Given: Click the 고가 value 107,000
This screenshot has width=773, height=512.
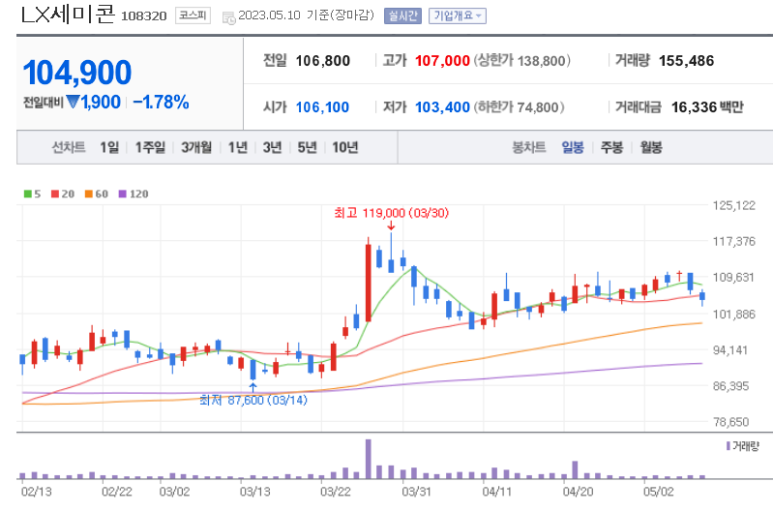Looking at the screenshot, I should coord(442,61).
